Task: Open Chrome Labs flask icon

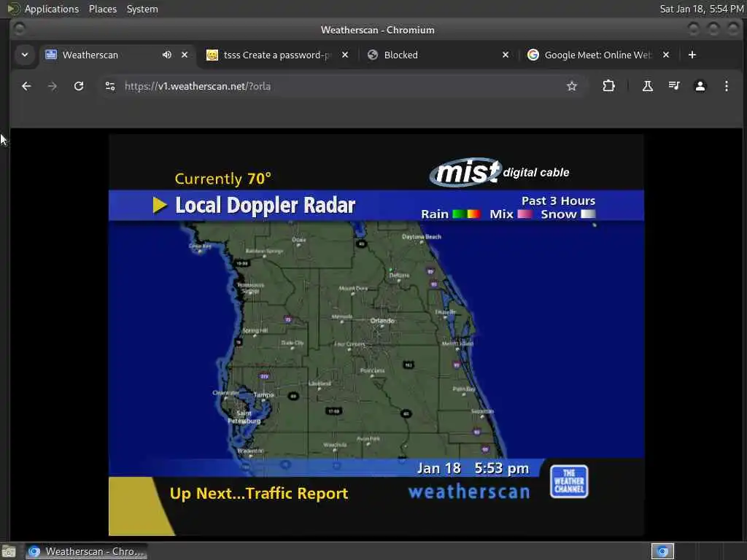Action: [x=648, y=86]
